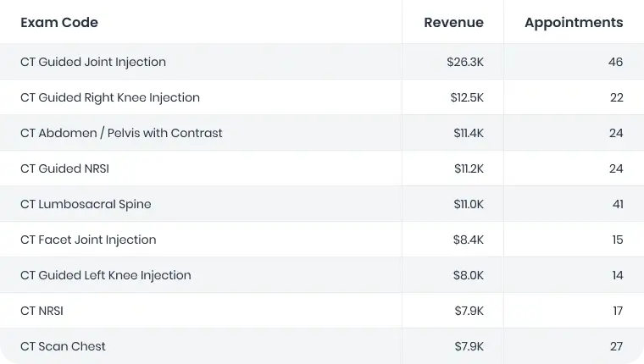Select CT Facet Joint Injection exam
The width and height of the screenshot is (644, 364).
coord(88,240)
